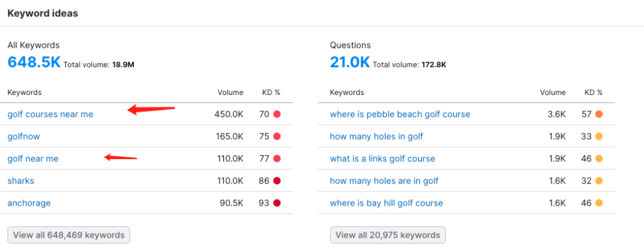The image size is (644, 251).
Task: Open 'where is bay hill golf course' link
Action: tap(387, 203)
